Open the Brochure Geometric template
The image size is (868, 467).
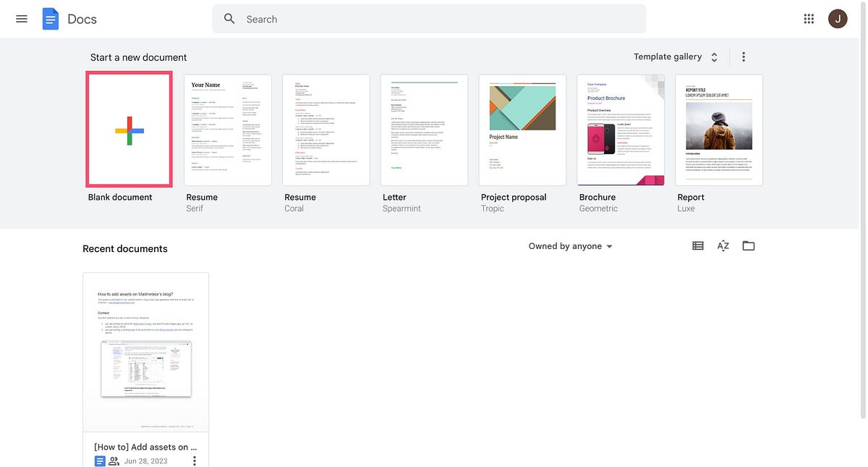621,130
